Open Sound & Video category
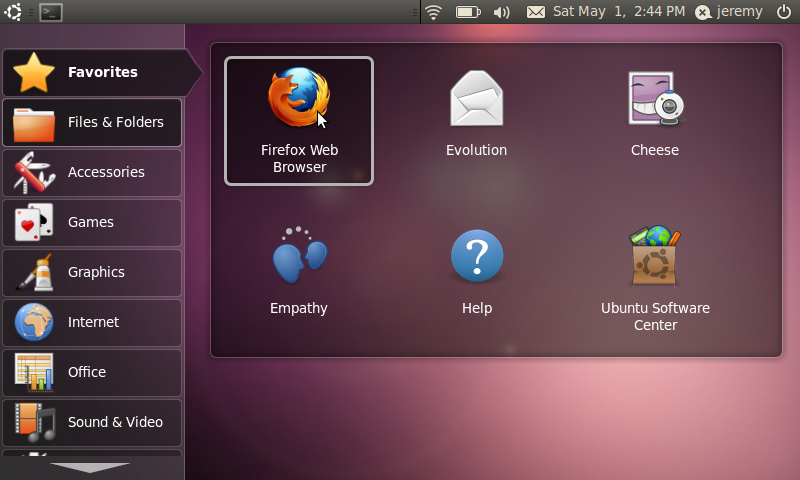Image resolution: width=800 pixels, height=480 pixels. coord(92,422)
